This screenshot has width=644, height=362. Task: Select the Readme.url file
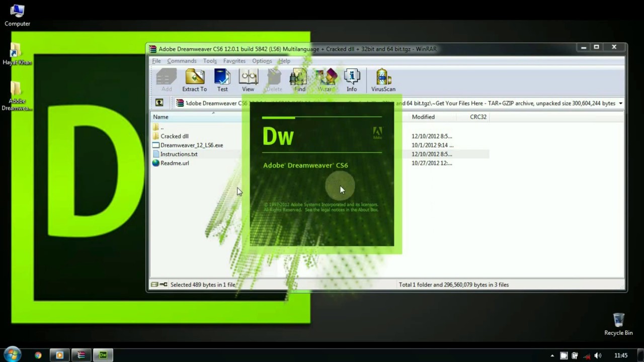pos(171,163)
